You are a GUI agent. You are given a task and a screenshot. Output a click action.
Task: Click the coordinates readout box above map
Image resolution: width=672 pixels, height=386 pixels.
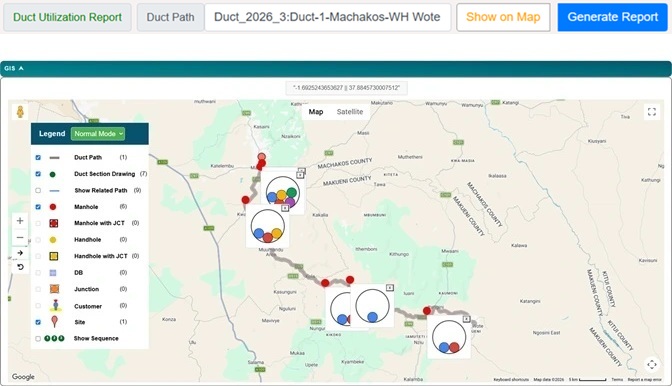tap(346, 88)
